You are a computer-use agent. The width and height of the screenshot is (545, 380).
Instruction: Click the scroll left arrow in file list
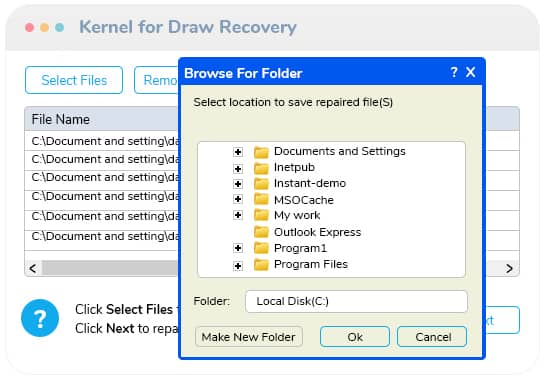click(33, 268)
